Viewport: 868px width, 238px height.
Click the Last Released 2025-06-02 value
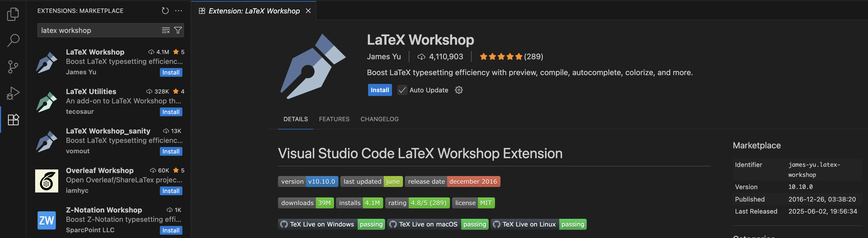pos(822,211)
